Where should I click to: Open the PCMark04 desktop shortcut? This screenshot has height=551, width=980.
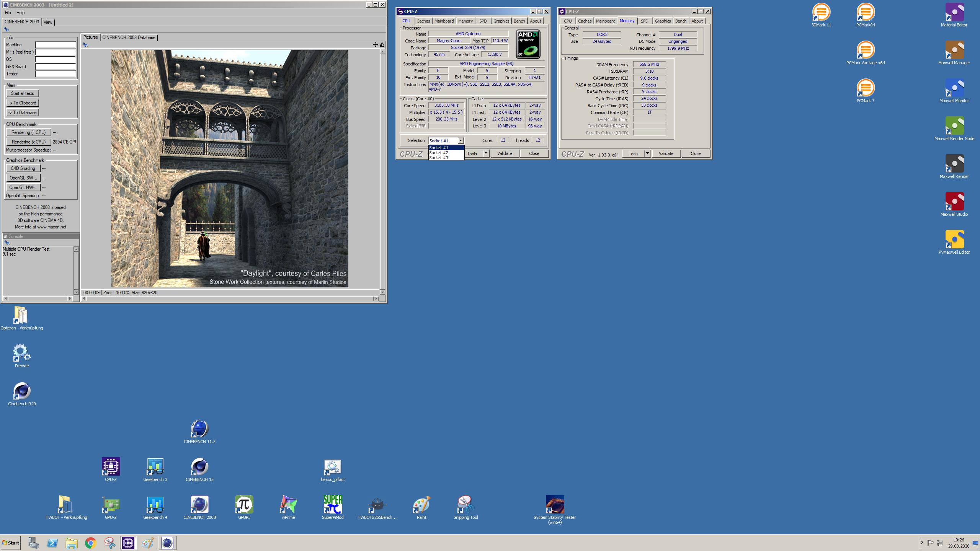pos(866,15)
